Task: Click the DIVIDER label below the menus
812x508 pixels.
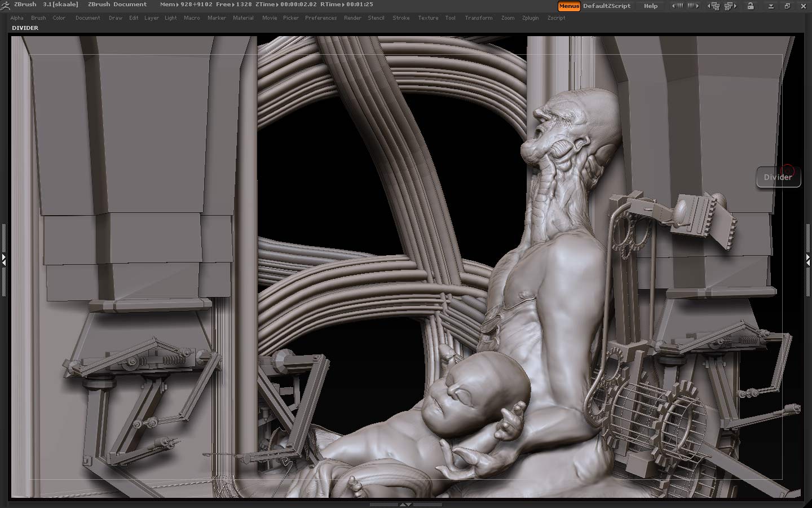Action: [25, 28]
